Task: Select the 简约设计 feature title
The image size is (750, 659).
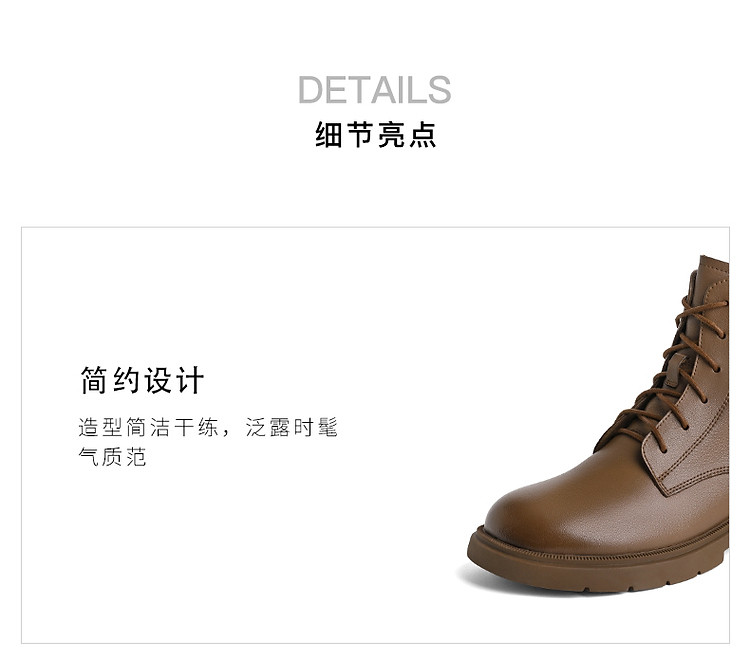Action: tap(142, 380)
